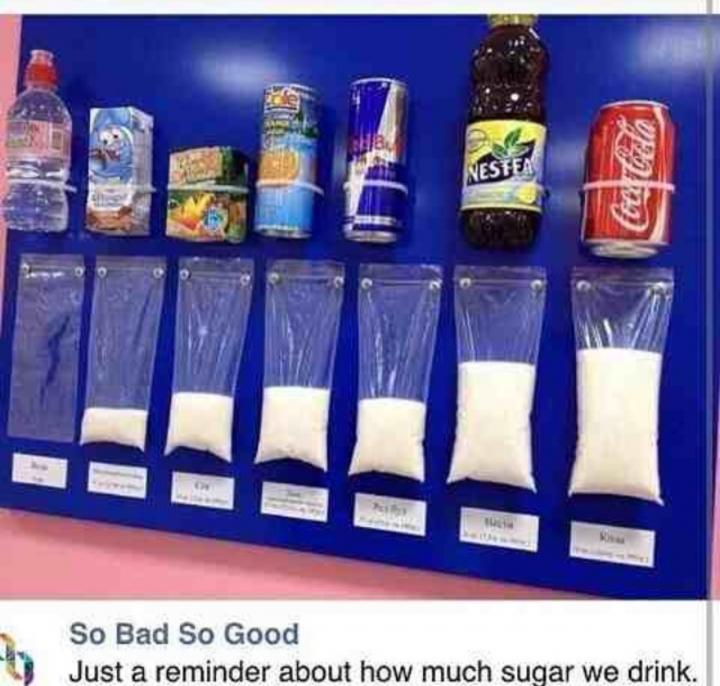The image size is (720, 686).
Task: Select the Red Bull can
Action: coord(376,160)
